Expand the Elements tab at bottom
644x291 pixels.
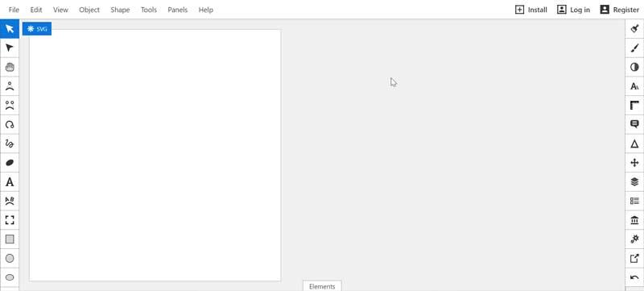click(x=322, y=286)
